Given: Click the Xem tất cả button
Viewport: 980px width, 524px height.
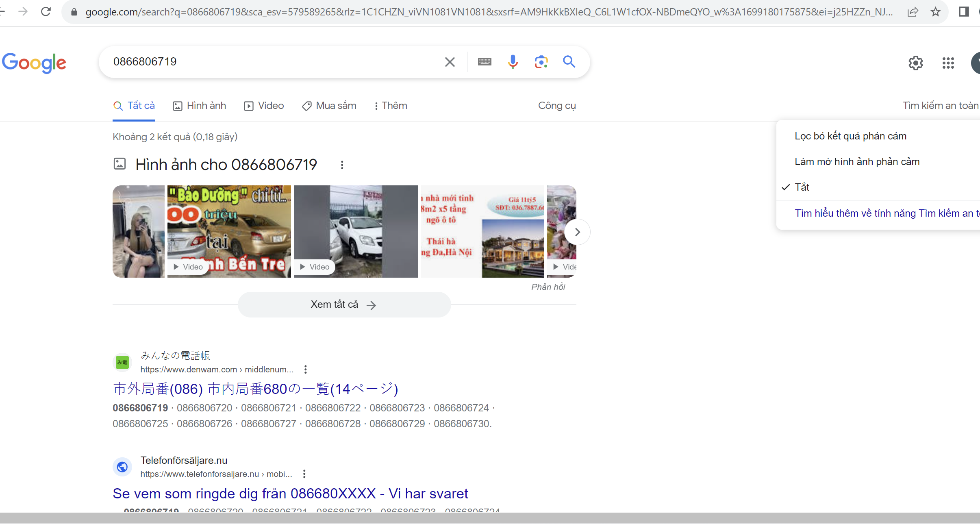Looking at the screenshot, I should coord(343,304).
